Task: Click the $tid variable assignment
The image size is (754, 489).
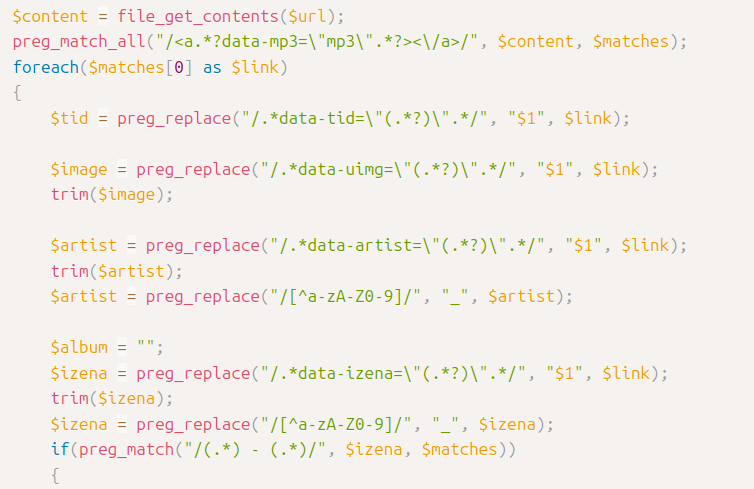Action: coord(70,118)
